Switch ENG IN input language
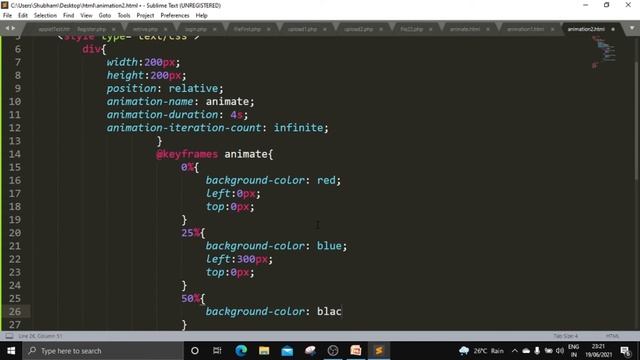This screenshot has height=360, width=640. (x=573, y=351)
